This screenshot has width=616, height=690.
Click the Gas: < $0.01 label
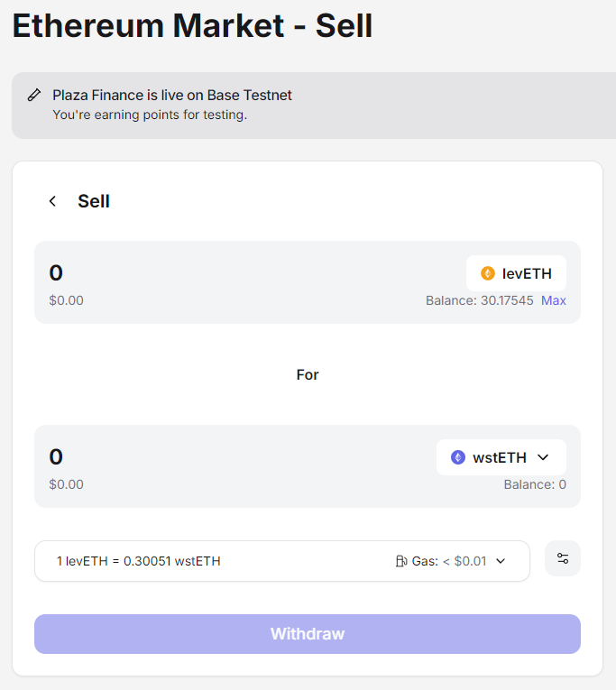coord(449,561)
